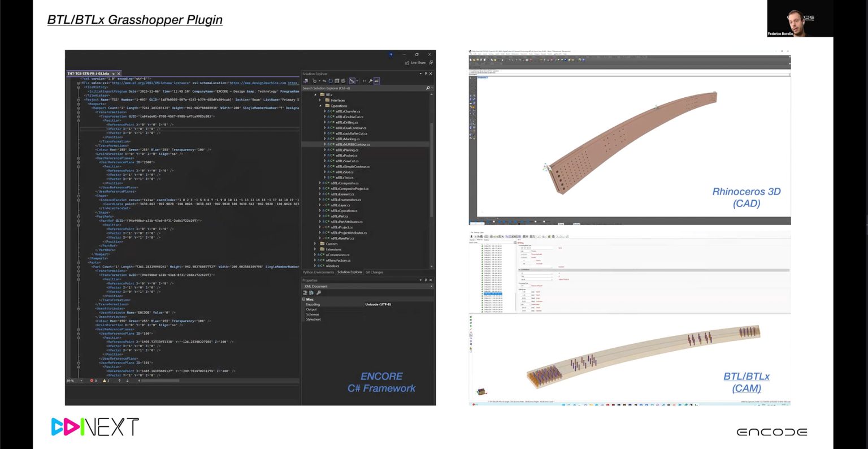Click the wrench properties icon in Solution Explorer
868x449 pixels.
[371, 81]
